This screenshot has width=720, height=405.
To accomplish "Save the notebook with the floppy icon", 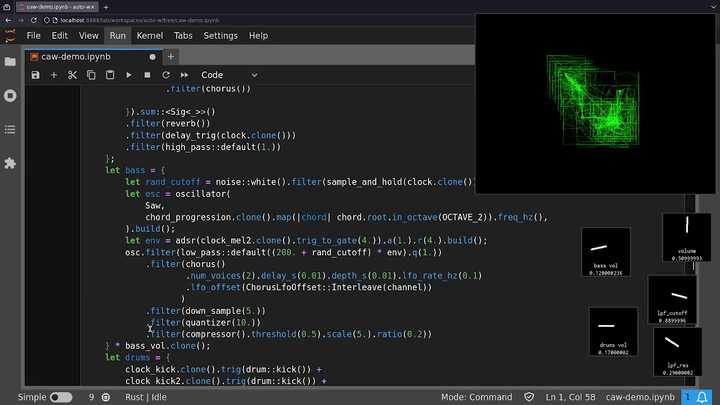I will point(35,75).
